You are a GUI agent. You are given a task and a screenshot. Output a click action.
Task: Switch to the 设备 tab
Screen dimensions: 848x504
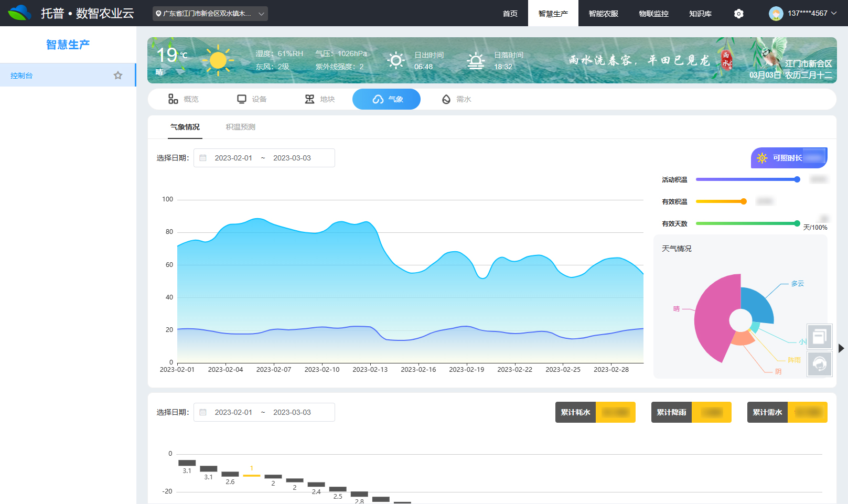coord(252,99)
